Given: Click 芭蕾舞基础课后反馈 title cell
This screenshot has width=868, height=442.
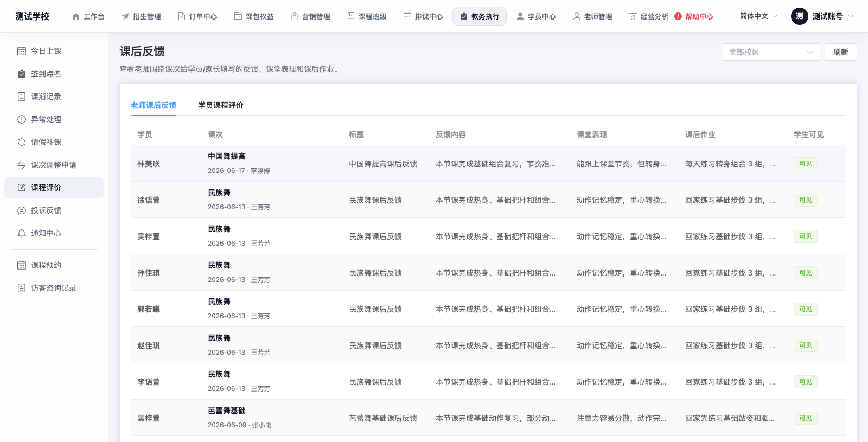Looking at the screenshot, I should 383,418.
